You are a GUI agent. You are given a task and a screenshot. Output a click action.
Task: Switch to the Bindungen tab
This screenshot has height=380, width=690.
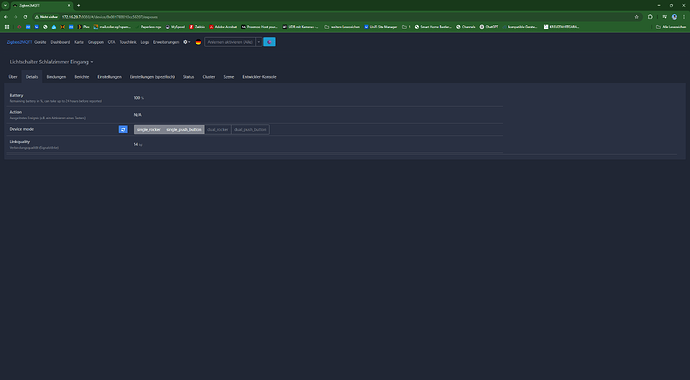tap(56, 77)
